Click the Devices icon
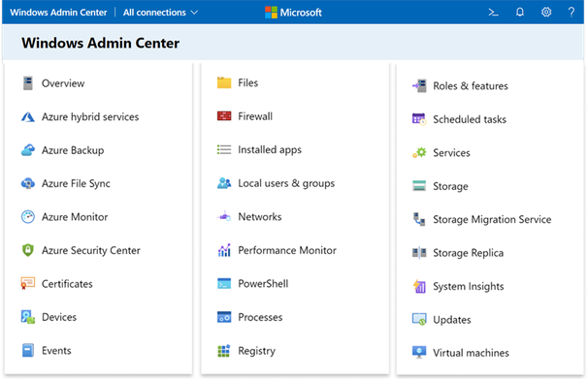588x379 pixels. coord(28,317)
